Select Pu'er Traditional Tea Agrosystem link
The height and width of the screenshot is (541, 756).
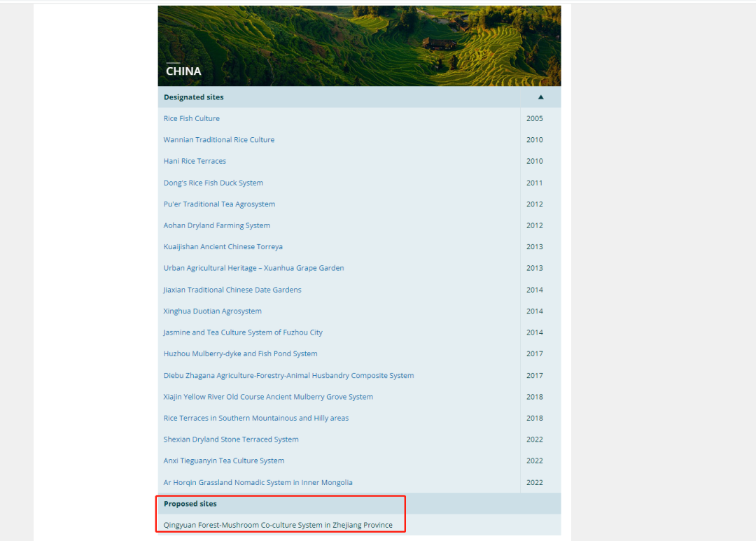click(x=219, y=204)
